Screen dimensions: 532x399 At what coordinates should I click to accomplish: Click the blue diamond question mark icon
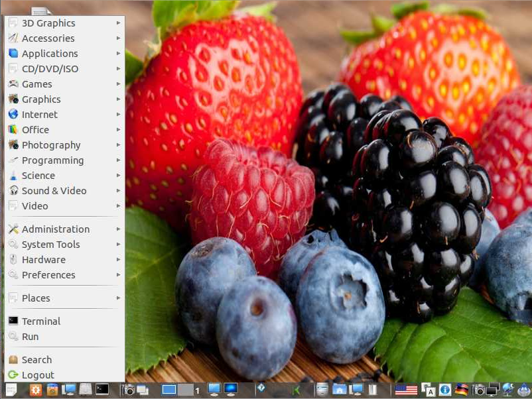tap(261, 388)
